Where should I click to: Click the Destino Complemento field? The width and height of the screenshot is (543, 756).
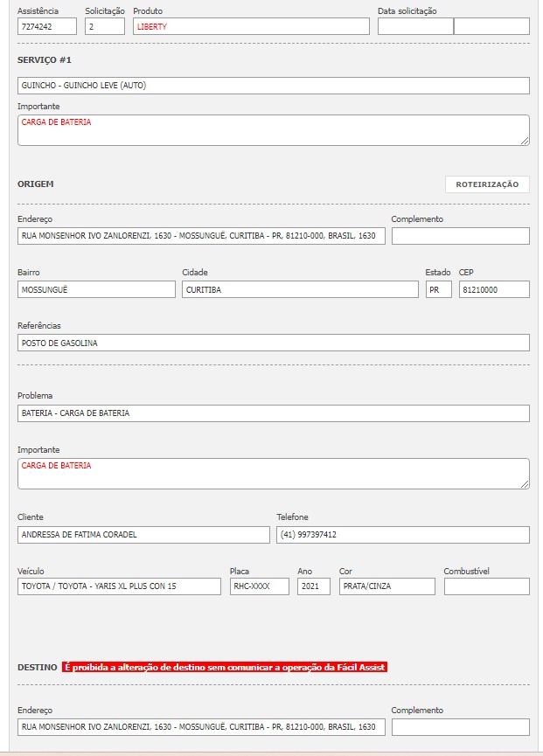tap(460, 727)
